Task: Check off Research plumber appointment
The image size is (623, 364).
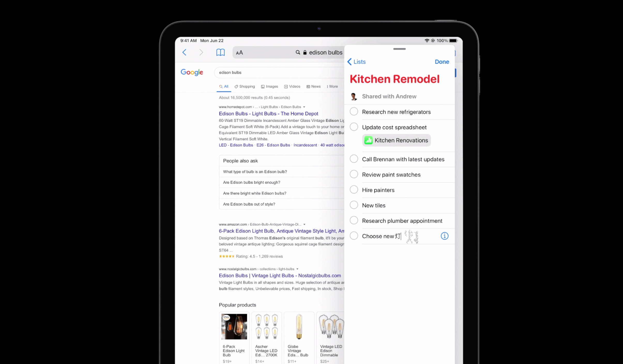Action: (354, 221)
